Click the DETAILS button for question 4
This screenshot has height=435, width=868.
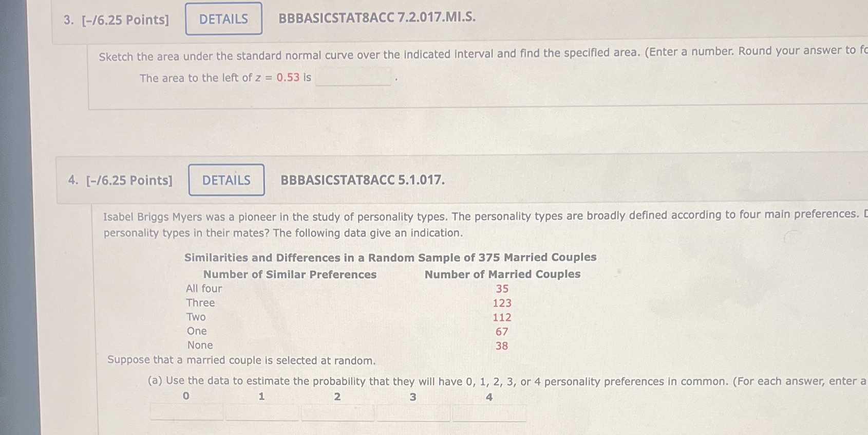coord(226,180)
